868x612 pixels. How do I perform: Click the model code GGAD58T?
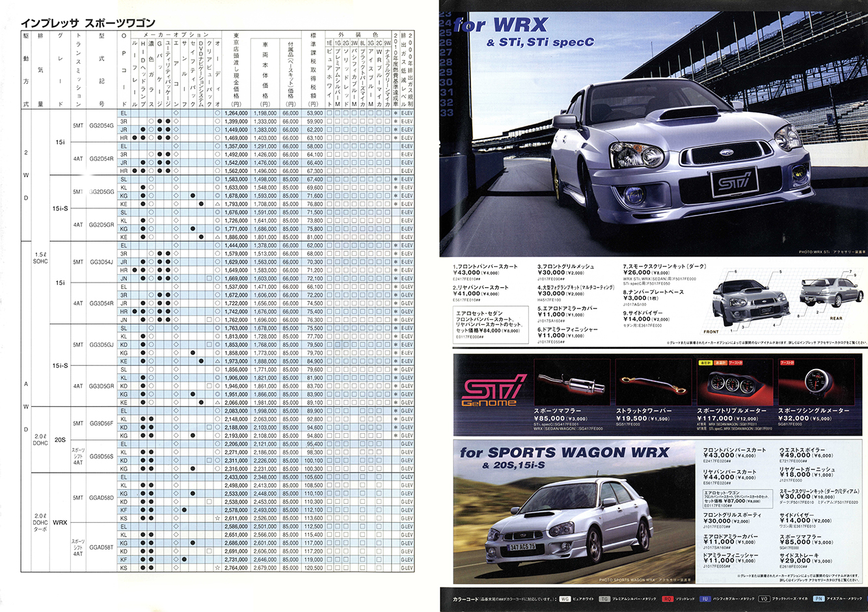click(102, 548)
